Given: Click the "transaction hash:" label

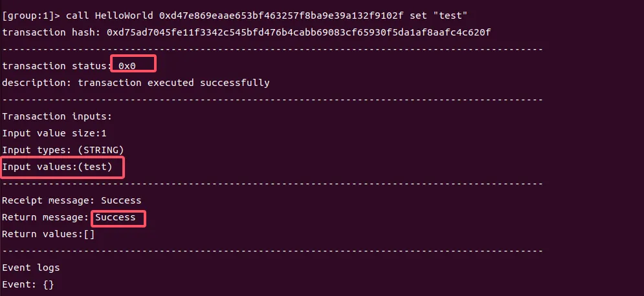Looking at the screenshot, I should (51, 32).
